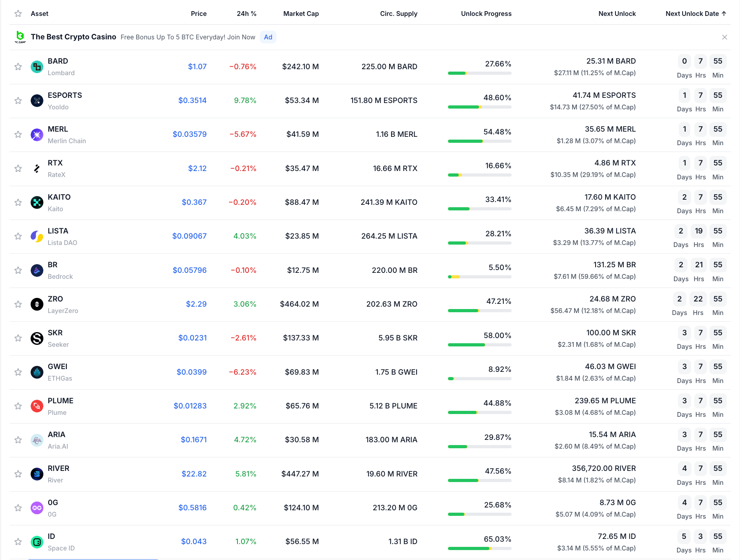Click the Ad badge label

coord(268,37)
